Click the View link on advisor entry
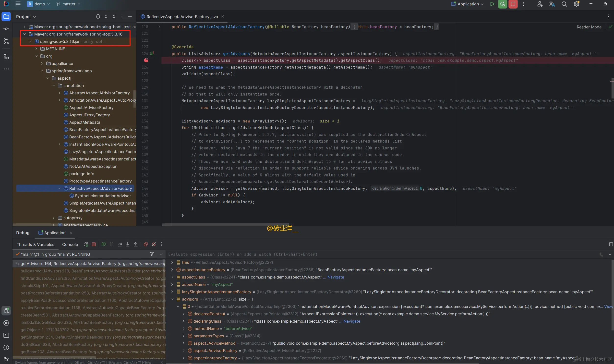 click(608, 307)
